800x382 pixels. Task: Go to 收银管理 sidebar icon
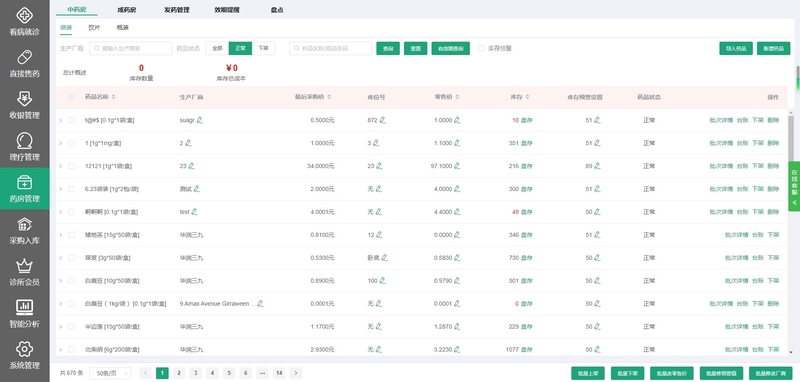pos(24,98)
